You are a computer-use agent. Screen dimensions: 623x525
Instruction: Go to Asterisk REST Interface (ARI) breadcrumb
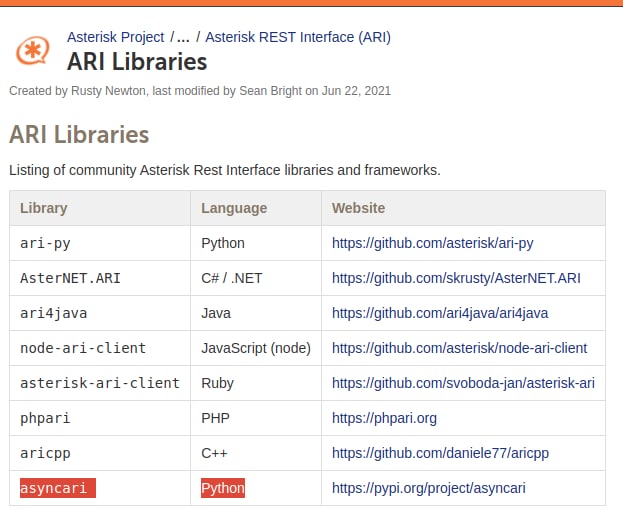(x=298, y=37)
